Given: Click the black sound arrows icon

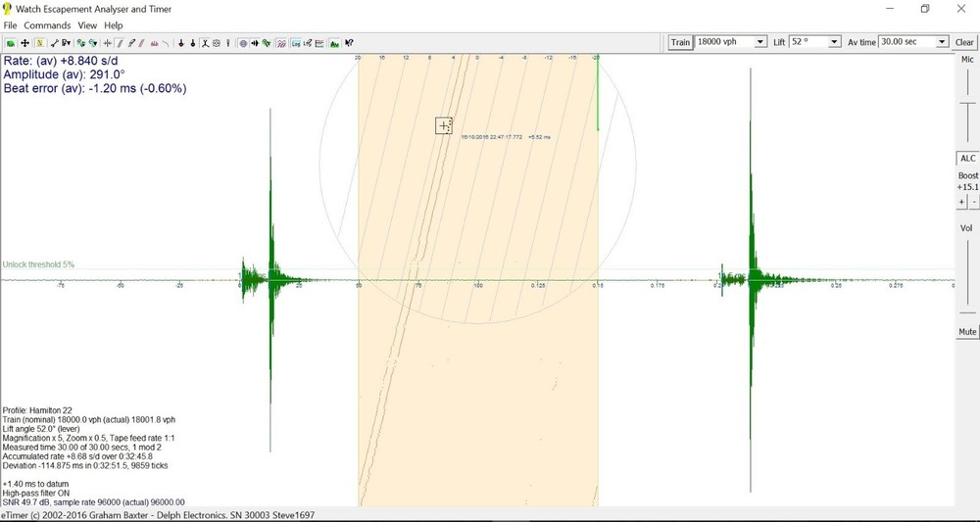Looking at the screenshot, I should pyautogui.click(x=255, y=43).
